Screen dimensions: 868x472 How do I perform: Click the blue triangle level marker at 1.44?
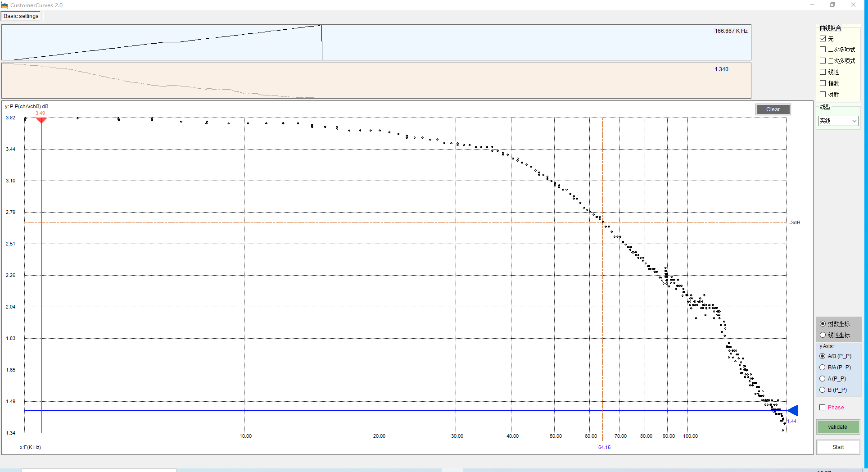pos(792,410)
